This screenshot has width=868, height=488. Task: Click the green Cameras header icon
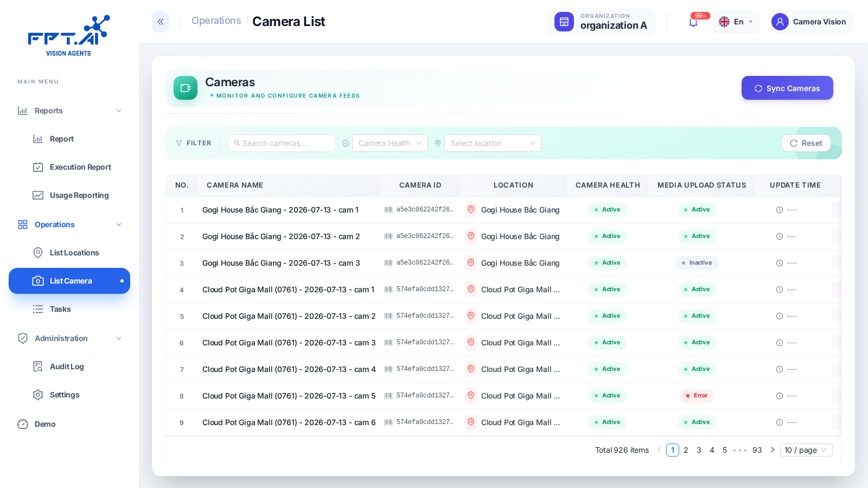coord(186,88)
